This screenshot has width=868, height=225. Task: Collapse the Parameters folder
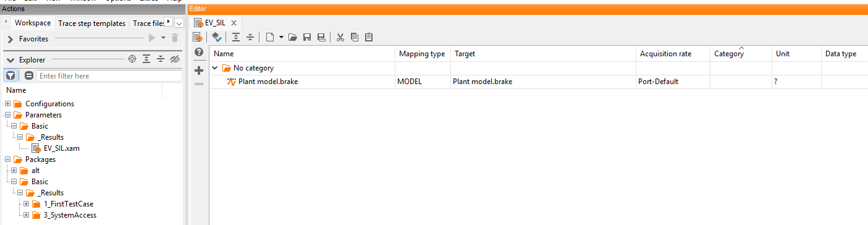(8, 114)
